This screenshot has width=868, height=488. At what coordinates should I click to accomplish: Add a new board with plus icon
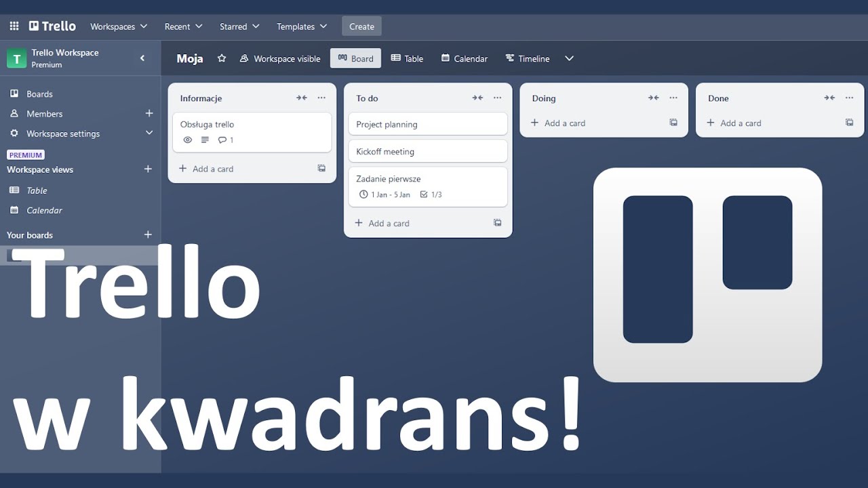pyautogui.click(x=148, y=235)
